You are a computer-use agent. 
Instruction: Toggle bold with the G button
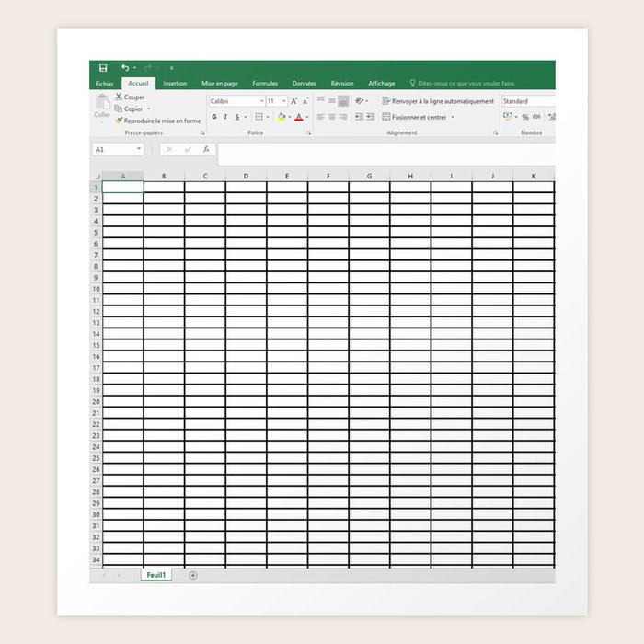(x=214, y=117)
